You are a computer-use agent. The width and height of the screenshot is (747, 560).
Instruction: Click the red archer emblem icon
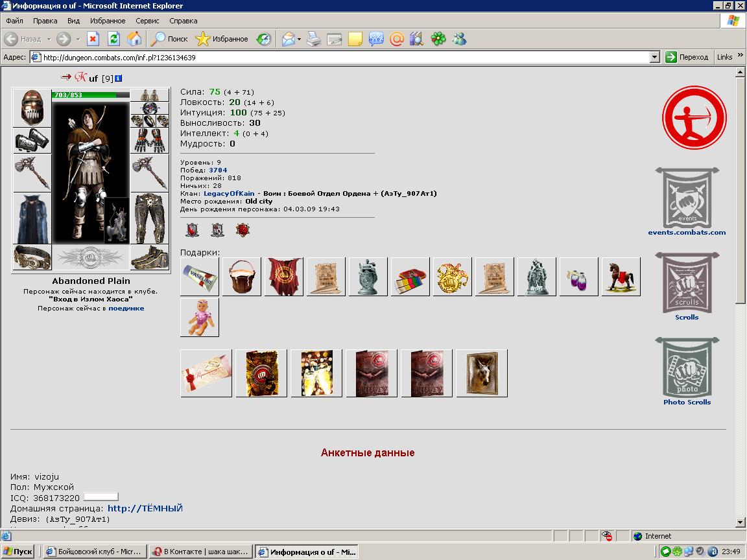click(x=694, y=117)
